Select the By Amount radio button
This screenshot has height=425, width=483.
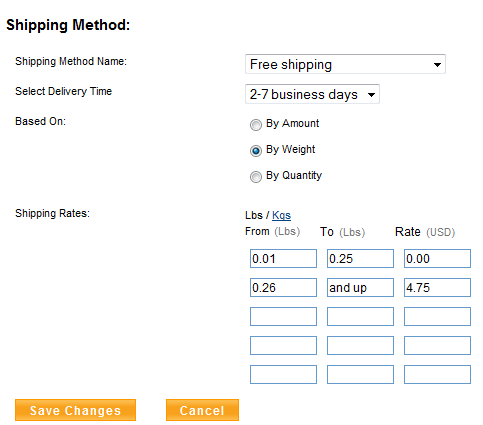256,125
